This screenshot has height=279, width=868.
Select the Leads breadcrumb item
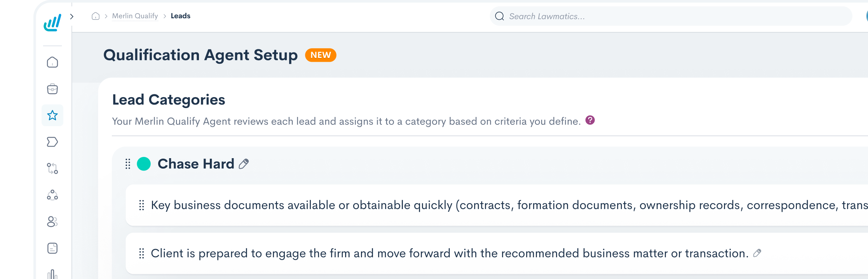[x=181, y=16]
